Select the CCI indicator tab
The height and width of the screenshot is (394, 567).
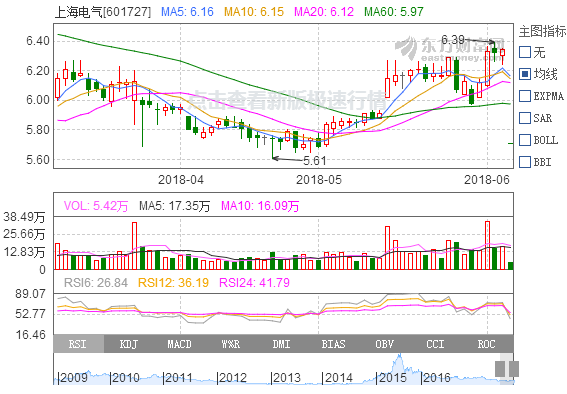[435, 344]
